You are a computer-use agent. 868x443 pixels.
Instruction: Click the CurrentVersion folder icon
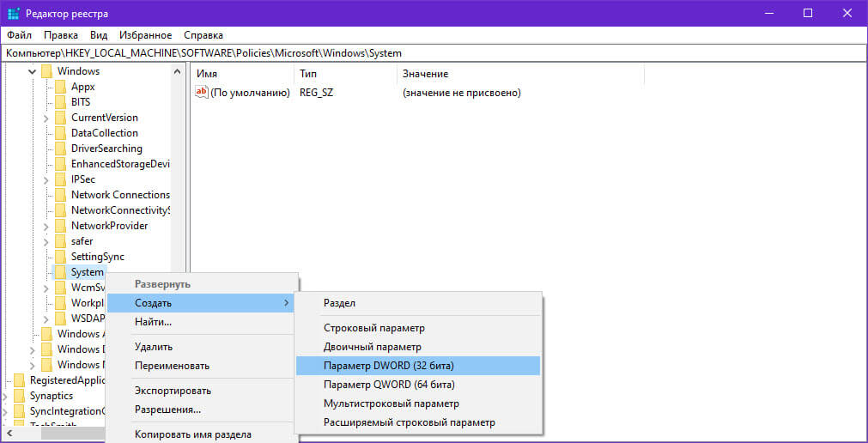pyautogui.click(x=60, y=118)
